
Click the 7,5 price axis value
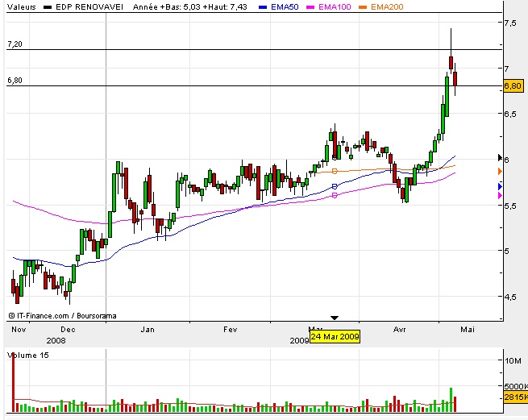[509, 23]
